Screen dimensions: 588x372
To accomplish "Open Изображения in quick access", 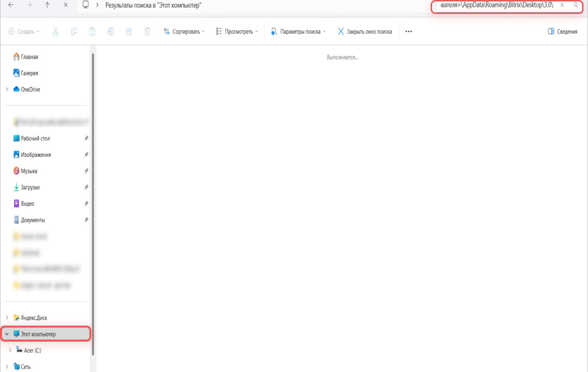I will [36, 155].
